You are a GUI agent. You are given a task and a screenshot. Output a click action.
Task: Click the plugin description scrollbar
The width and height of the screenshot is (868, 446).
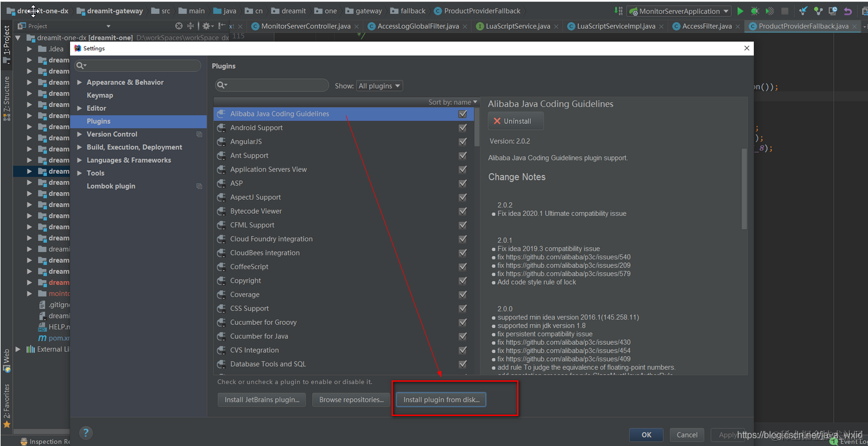coord(745,189)
